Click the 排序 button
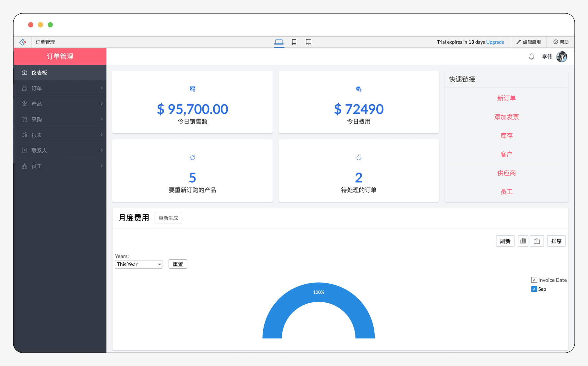Image resolution: width=588 pixels, height=366 pixels. tap(556, 241)
